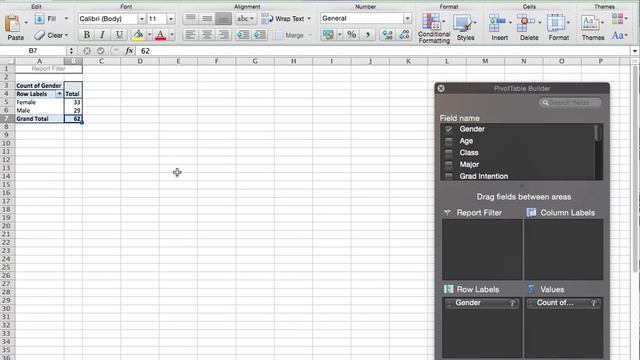Apply the yellow fill color bucket
The width and height of the screenshot is (640, 360).
click(138, 35)
